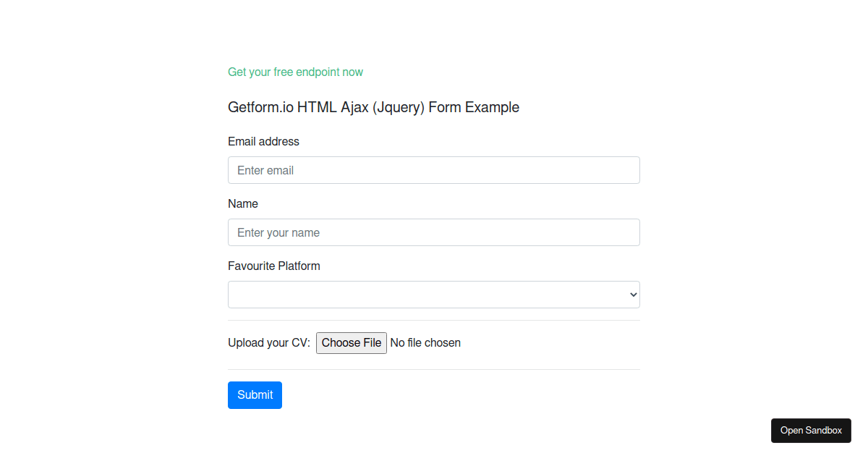868x456 pixels.
Task: Click the divider line above the Submit button
Action: 434,369
